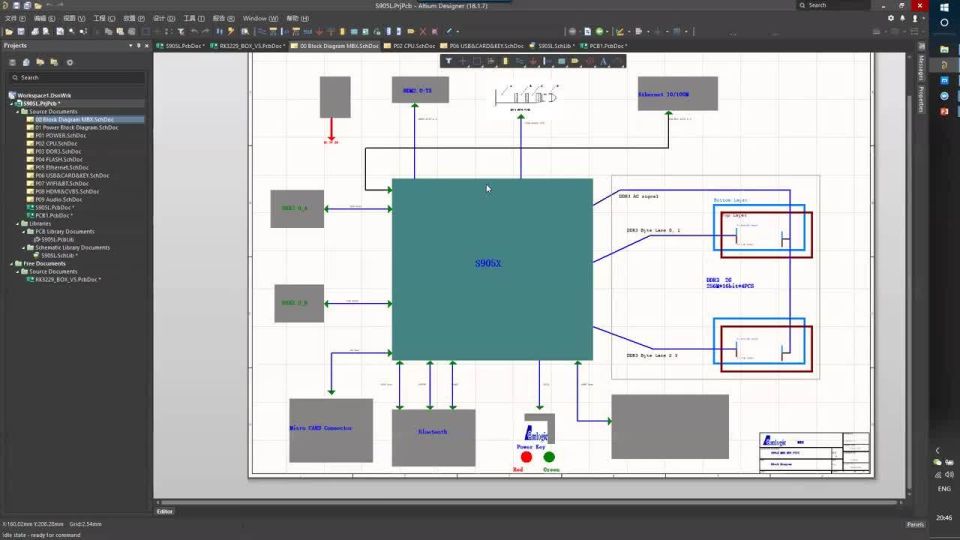
Task: Click the selection filter icon in Active Bar
Action: coord(448,61)
